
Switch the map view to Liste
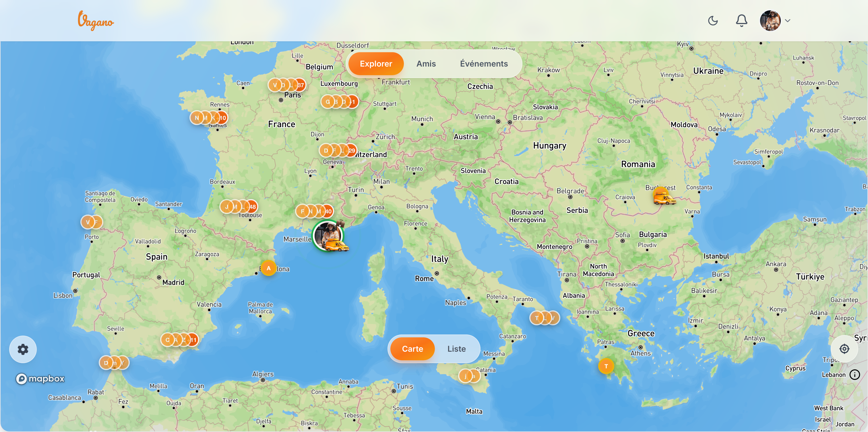click(x=456, y=349)
